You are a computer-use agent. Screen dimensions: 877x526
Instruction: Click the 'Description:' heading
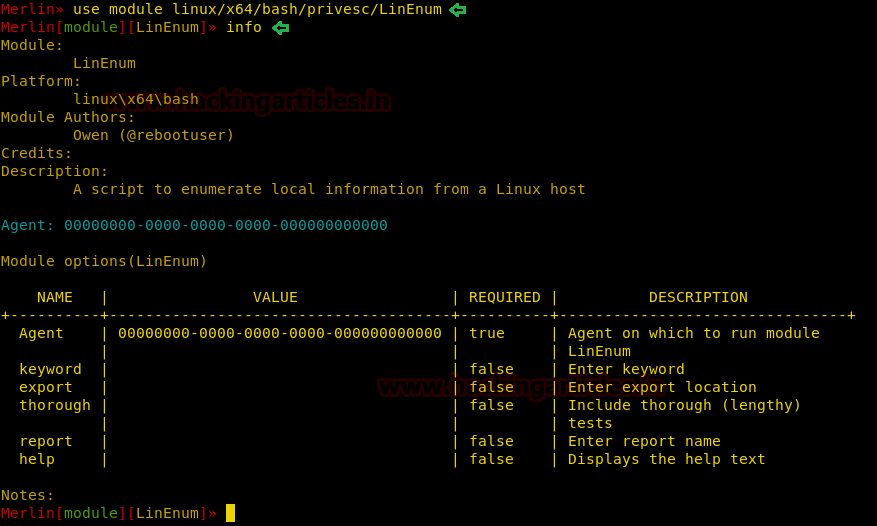click(54, 171)
